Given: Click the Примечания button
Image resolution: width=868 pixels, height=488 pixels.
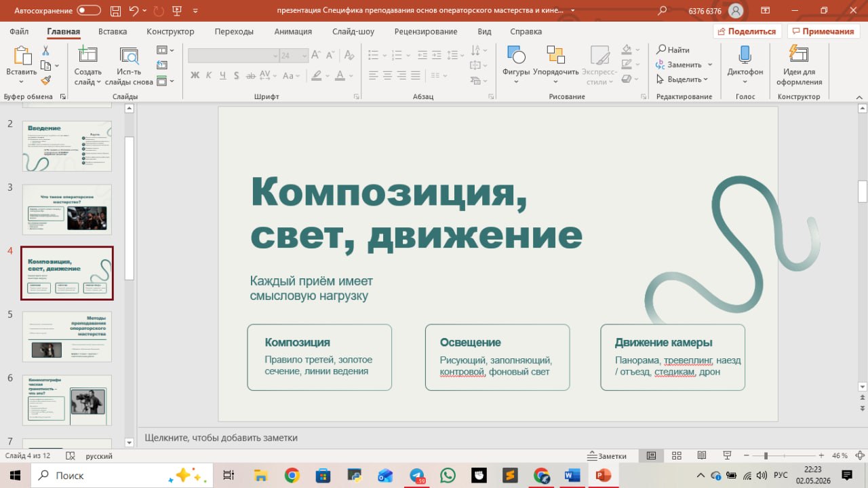Looking at the screenshot, I should point(823,31).
